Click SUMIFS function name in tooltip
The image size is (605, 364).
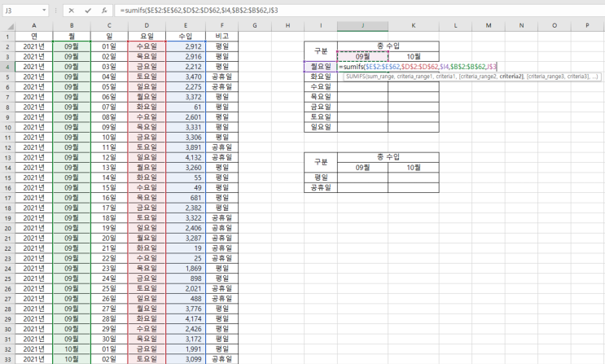pyautogui.click(x=355, y=77)
